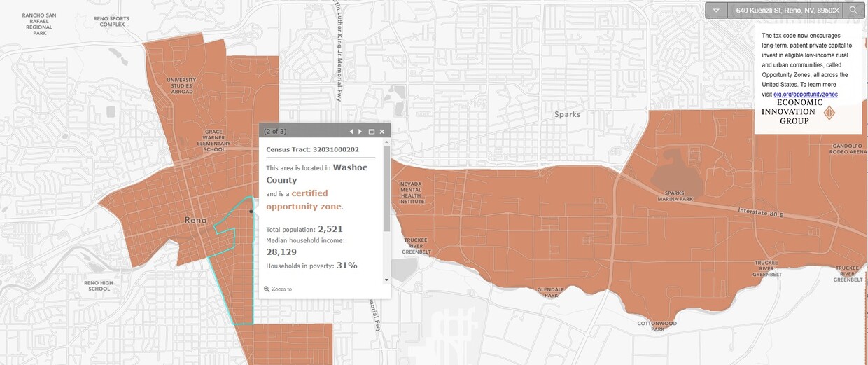
Task: Click the Sparks city label on map
Action: point(567,114)
